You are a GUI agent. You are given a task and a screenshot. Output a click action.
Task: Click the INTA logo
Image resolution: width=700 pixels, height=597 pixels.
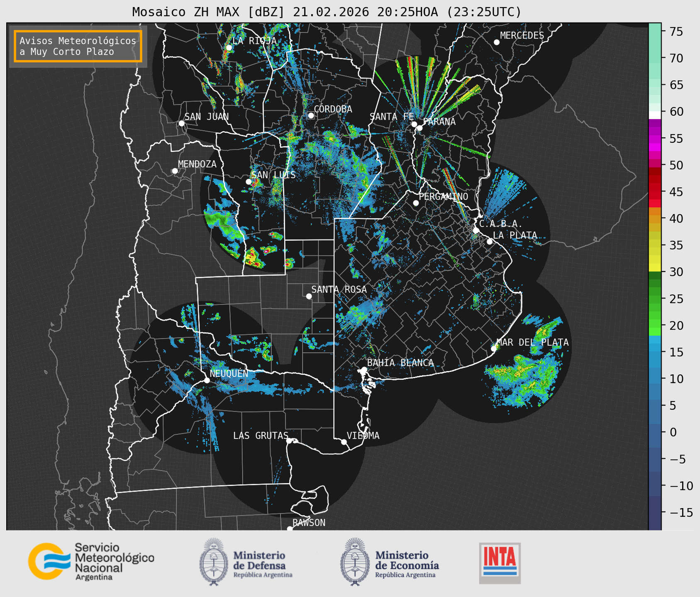pyautogui.click(x=500, y=563)
